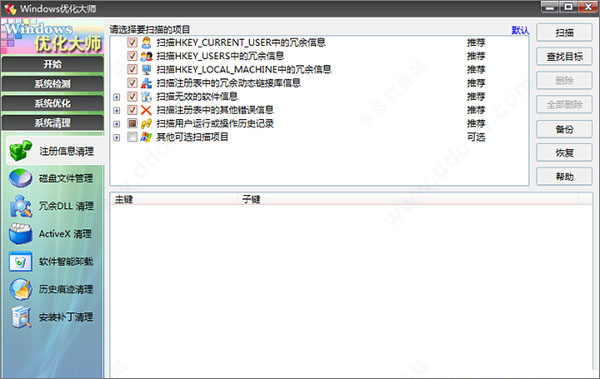Select the row text 扫描HKEY_USERS中的冗余信息
Screen dimensions: 600x379
point(220,56)
